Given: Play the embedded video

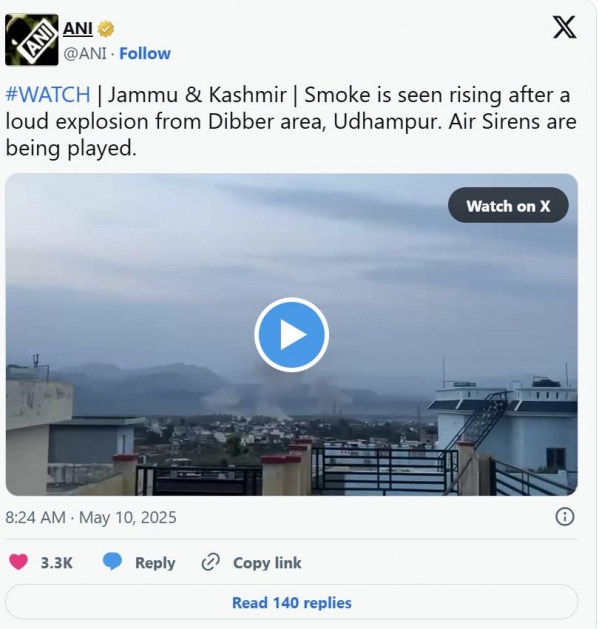Looking at the screenshot, I should (292, 335).
